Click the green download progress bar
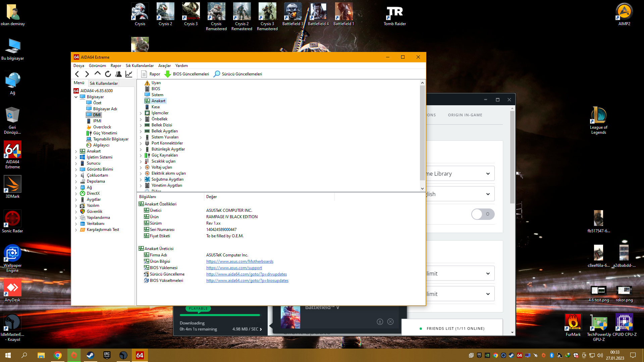Screen dimensions: 644x362 [220, 315]
